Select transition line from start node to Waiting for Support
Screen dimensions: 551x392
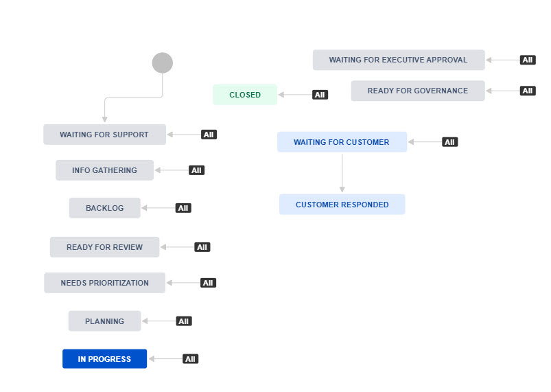coord(134,97)
